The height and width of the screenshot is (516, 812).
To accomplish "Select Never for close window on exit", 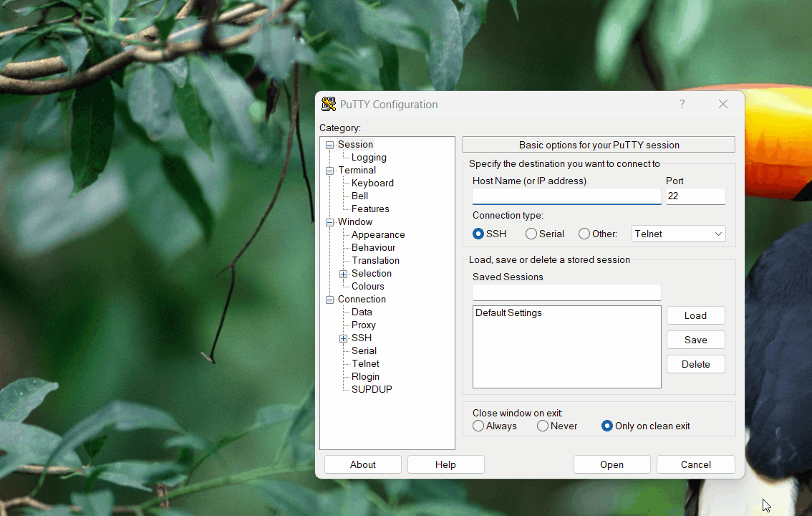I will (543, 426).
